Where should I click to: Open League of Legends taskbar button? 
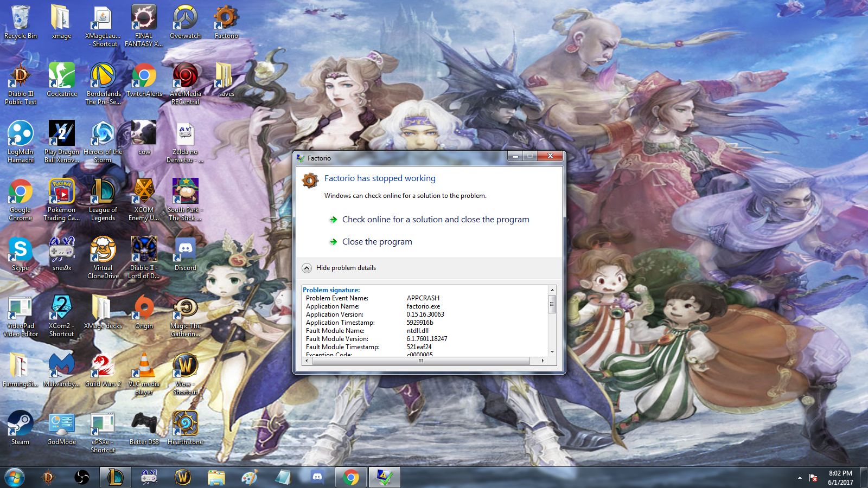(x=116, y=477)
